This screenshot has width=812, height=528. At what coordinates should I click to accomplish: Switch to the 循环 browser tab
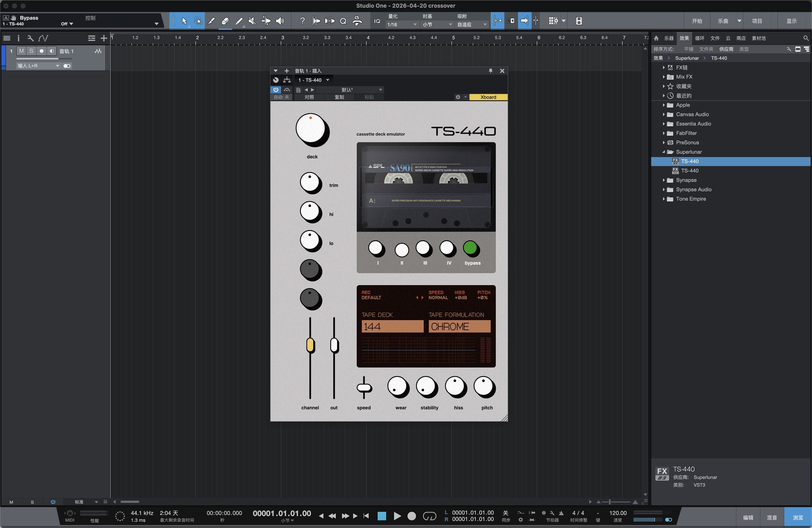(x=700, y=38)
